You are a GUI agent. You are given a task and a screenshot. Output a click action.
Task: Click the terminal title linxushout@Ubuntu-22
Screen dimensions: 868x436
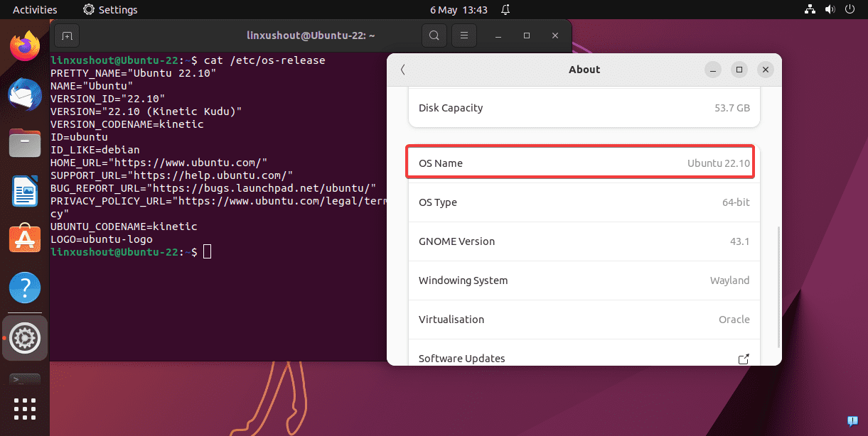pyautogui.click(x=311, y=35)
